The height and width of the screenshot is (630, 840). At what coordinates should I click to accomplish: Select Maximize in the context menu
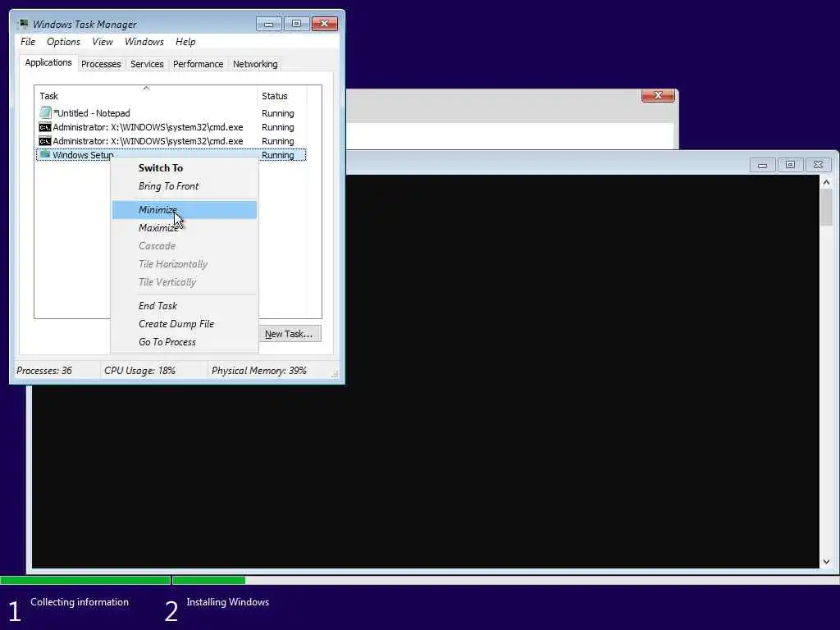[x=185, y=228]
